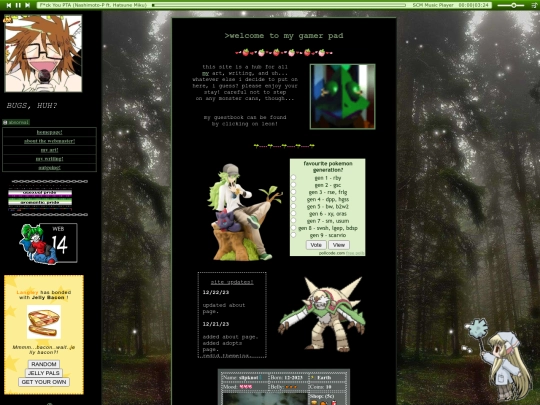The height and width of the screenshot is (405, 540).
Task: Click the Chesnaught pokemon image
Action: [322, 314]
